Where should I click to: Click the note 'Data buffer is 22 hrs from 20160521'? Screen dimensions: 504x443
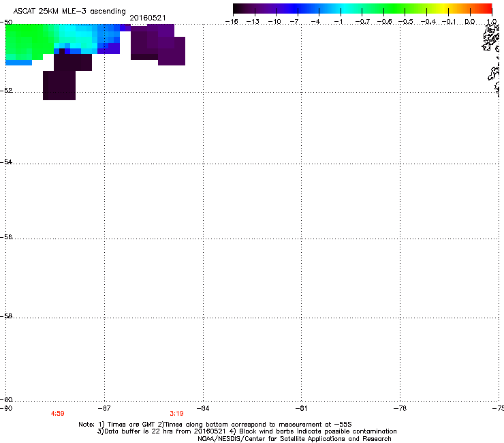pos(161,431)
